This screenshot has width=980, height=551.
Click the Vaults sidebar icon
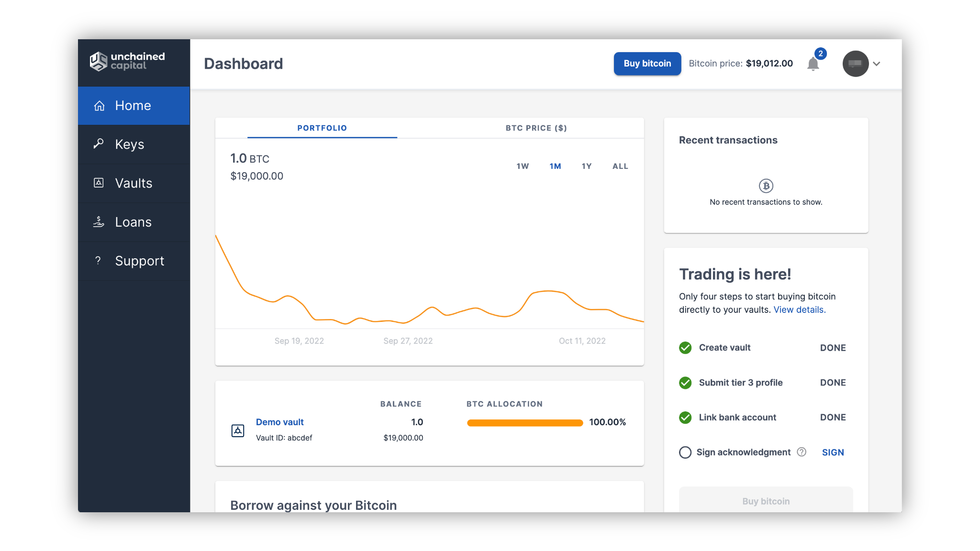(x=99, y=183)
